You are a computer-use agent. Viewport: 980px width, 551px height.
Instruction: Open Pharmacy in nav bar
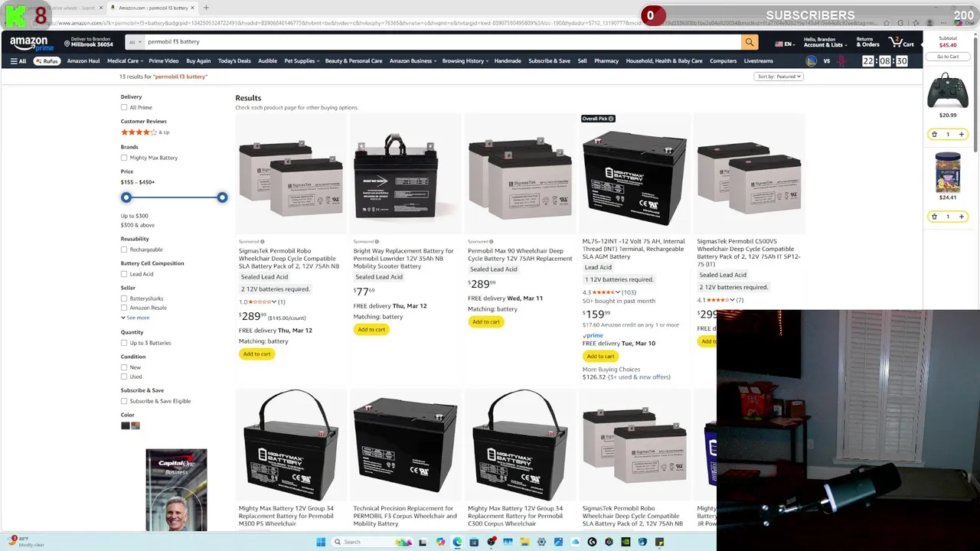click(606, 61)
